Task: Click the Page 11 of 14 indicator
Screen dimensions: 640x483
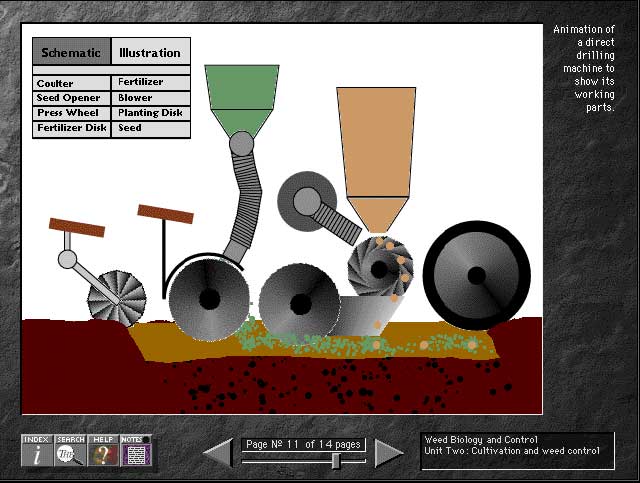Action: tap(303, 444)
